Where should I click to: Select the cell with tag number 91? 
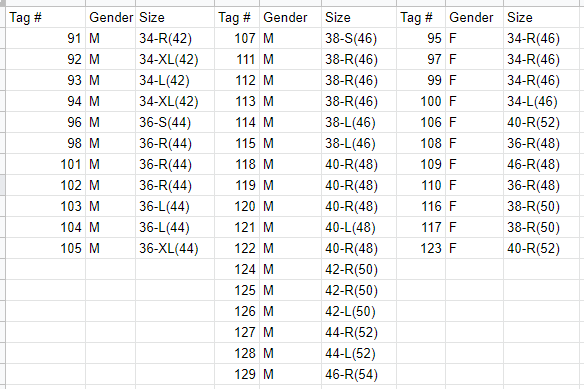pyautogui.click(x=45, y=38)
